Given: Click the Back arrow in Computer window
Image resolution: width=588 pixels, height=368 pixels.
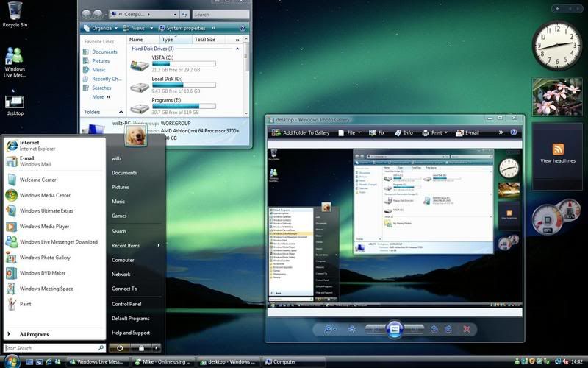Looking at the screenshot, I should (86, 14).
